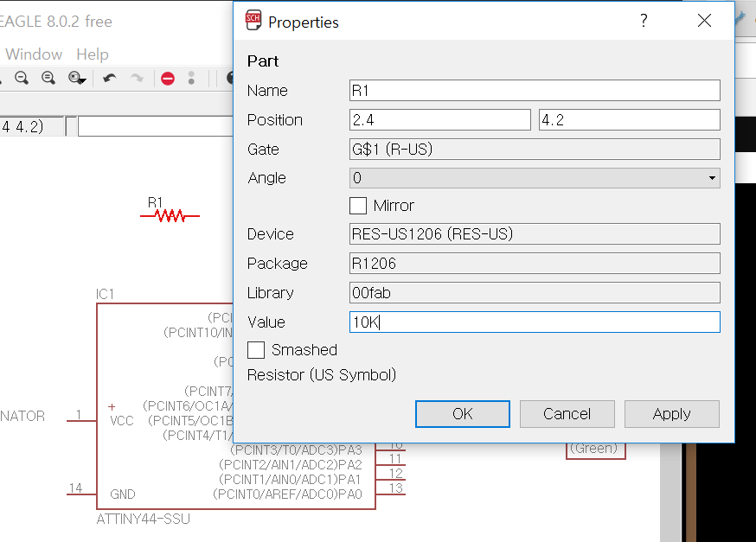This screenshot has width=756, height=542.
Task: Click the command line input field
Action: (x=155, y=127)
